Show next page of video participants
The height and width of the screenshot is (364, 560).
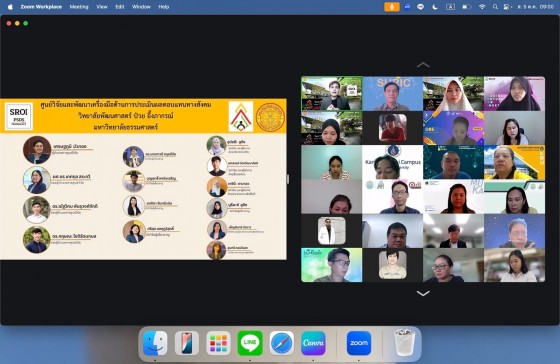click(423, 293)
